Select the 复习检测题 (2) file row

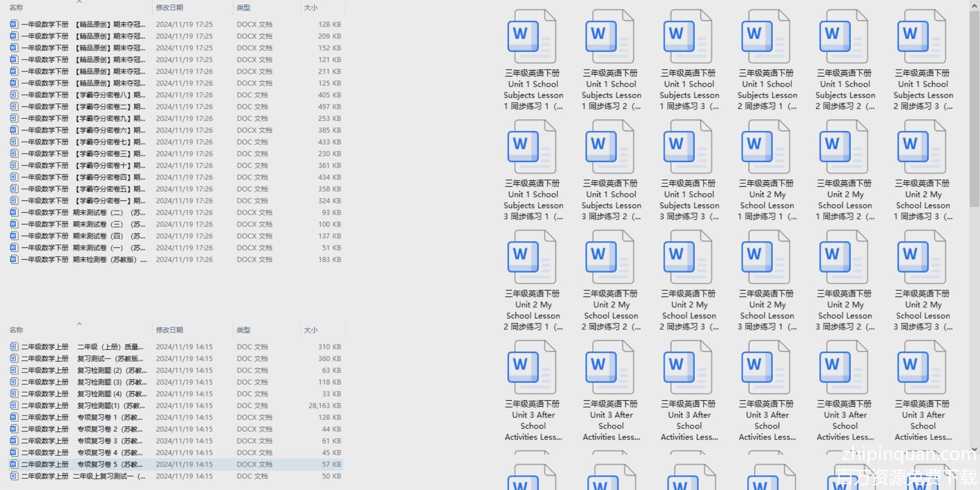[x=83, y=370]
